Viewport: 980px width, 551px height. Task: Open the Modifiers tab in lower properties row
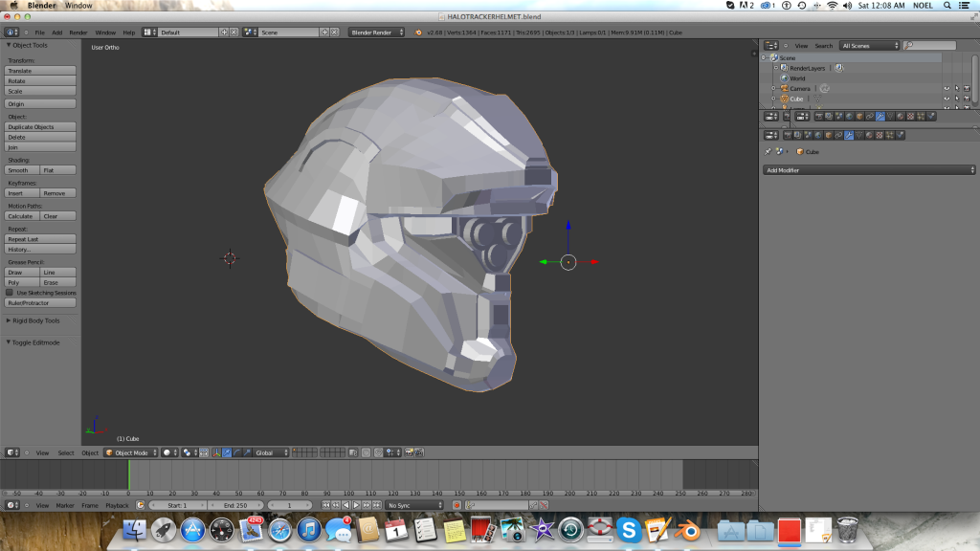(x=849, y=135)
